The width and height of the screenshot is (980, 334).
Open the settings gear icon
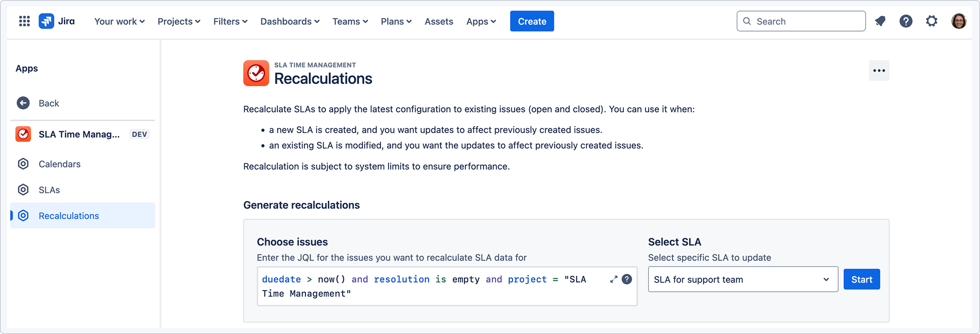[x=932, y=21]
